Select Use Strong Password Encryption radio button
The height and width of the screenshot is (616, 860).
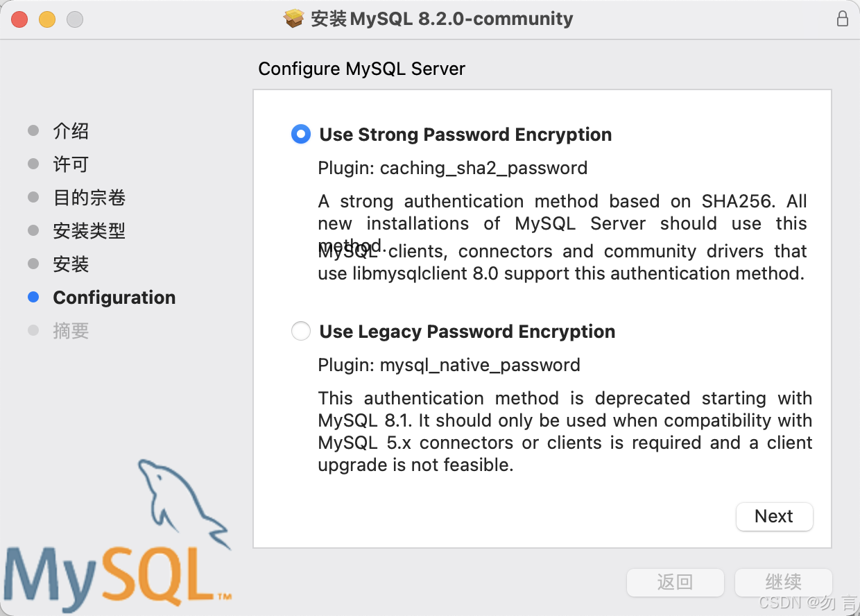(301, 134)
